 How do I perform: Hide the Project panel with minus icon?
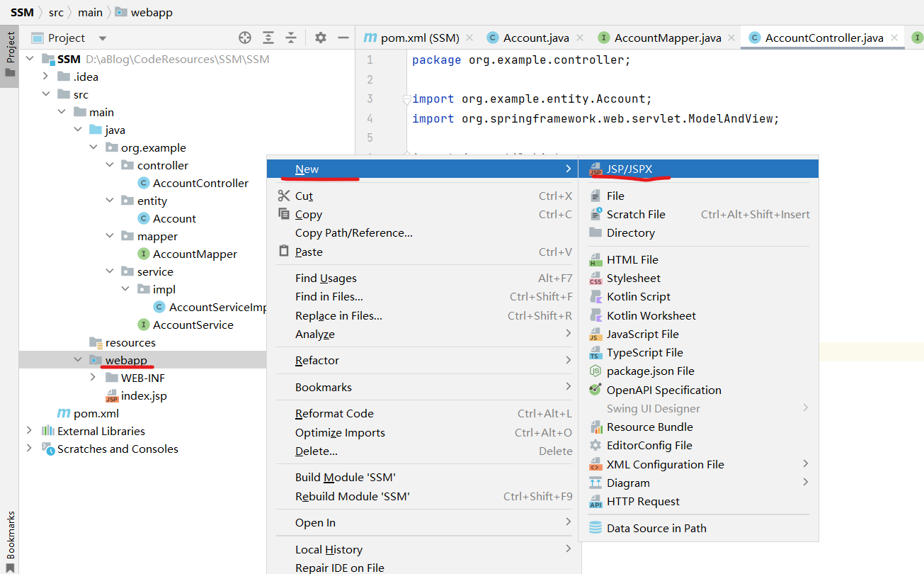pos(343,38)
